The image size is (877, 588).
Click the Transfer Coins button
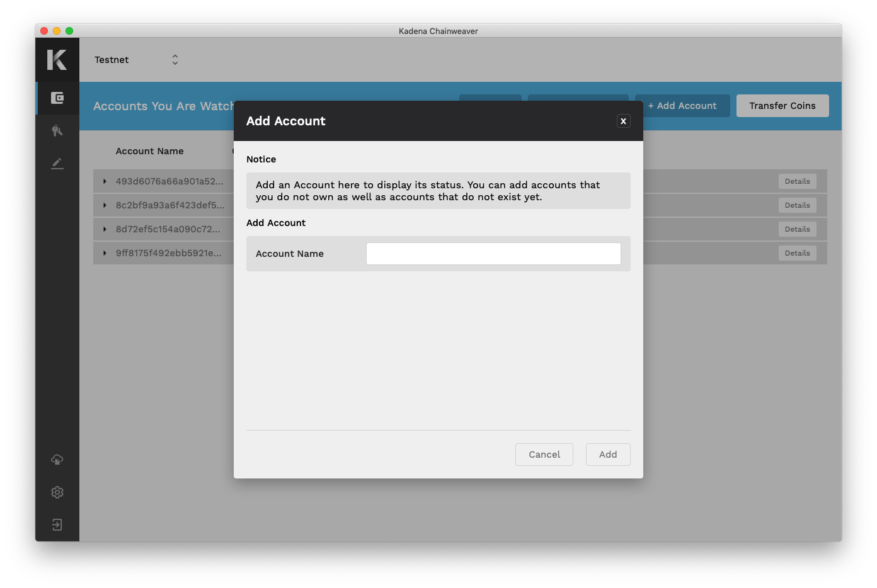coord(782,106)
